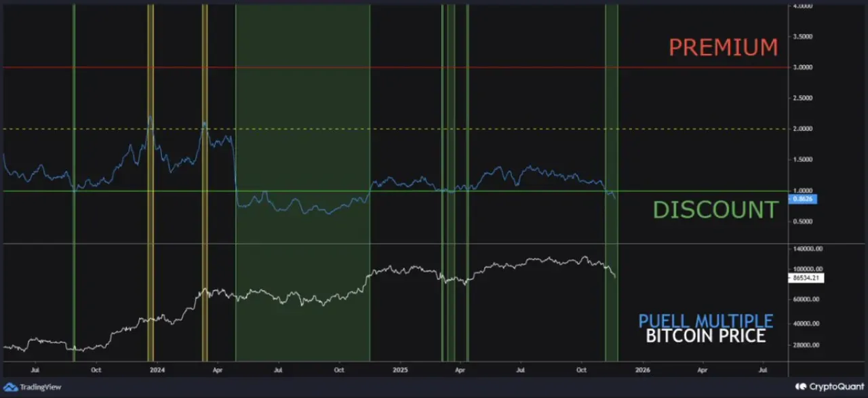The image size is (868, 398).
Task: Click the 3.5000 axis value
Action: point(802,37)
